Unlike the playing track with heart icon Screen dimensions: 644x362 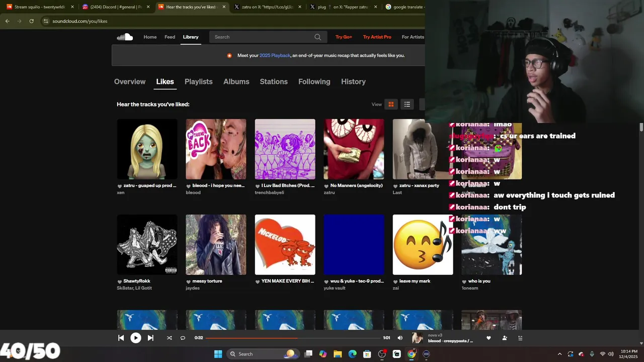click(x=488, y=338)
